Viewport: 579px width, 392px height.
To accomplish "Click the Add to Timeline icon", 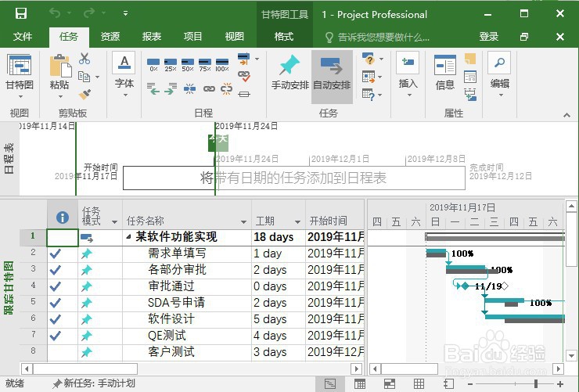I will click(x=470, y=95).
